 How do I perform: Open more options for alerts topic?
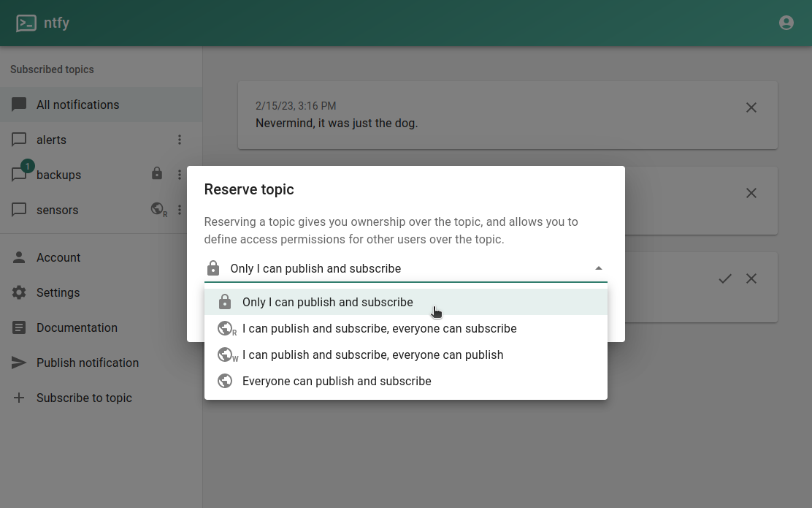pyautogui.click(x=180, y=140)
